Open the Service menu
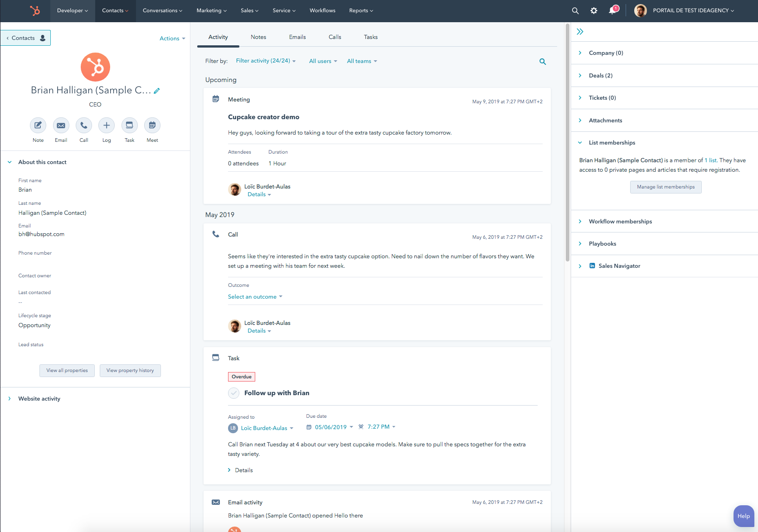Viewport: 758px width, 532px height. (x=284, y=10)
